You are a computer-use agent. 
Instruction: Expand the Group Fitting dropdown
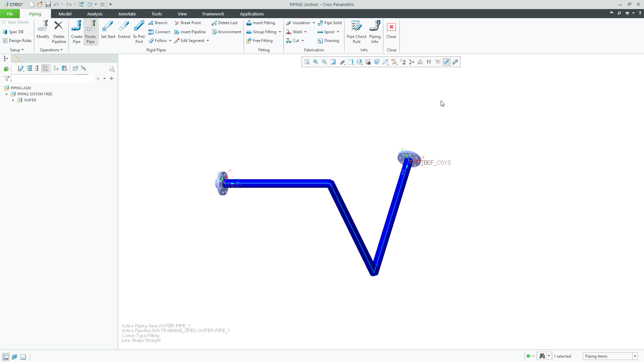tap(280, 32)
